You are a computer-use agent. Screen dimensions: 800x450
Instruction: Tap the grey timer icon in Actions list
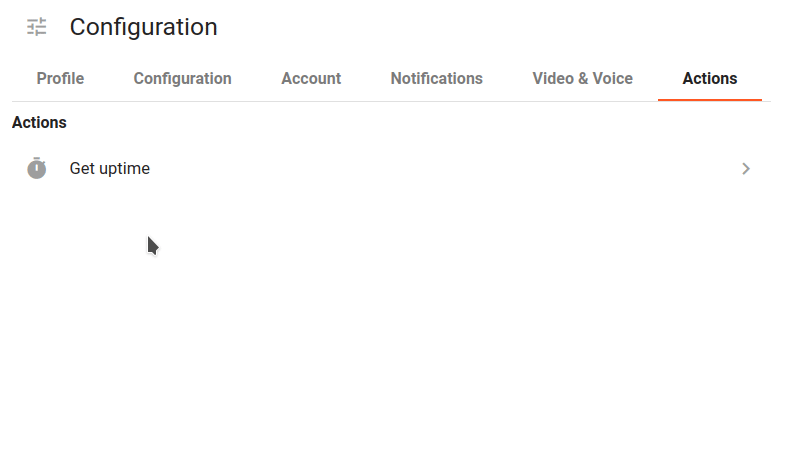(37, 168)
